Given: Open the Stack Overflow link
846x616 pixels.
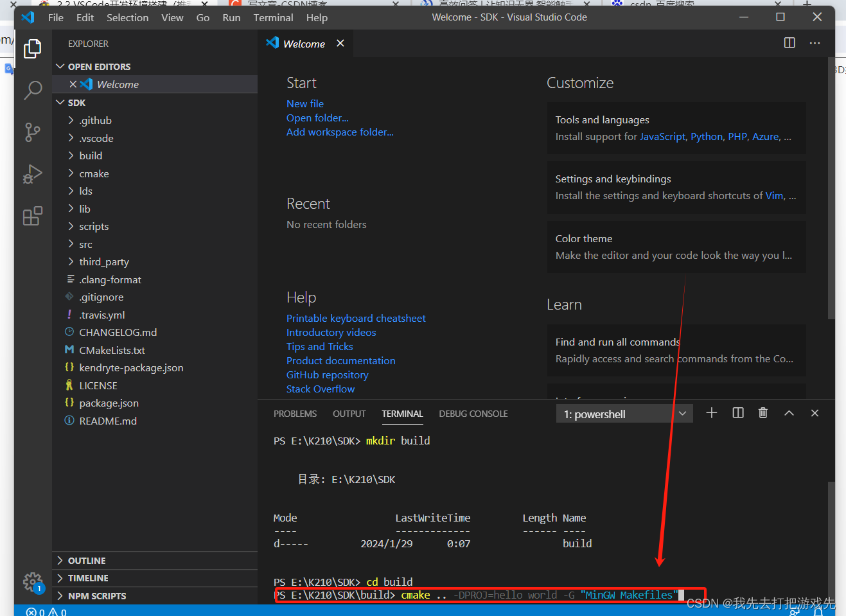Looking at the screenshot, I should 321,389.
